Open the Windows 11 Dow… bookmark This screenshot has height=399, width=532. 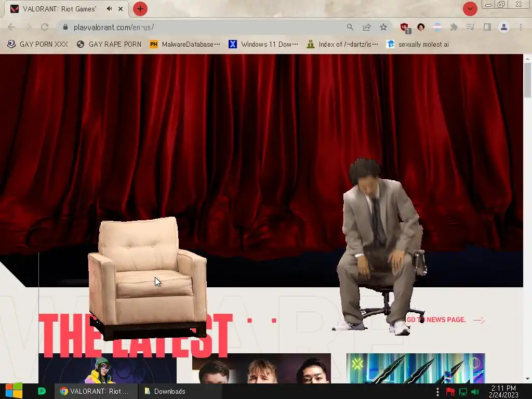point(263,45)
